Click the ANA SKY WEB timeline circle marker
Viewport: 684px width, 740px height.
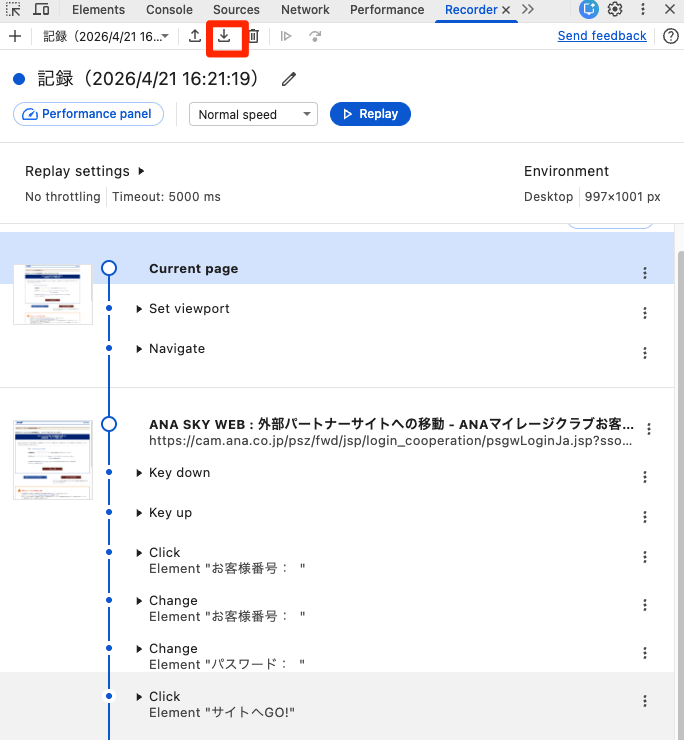[x=109, y=424]
